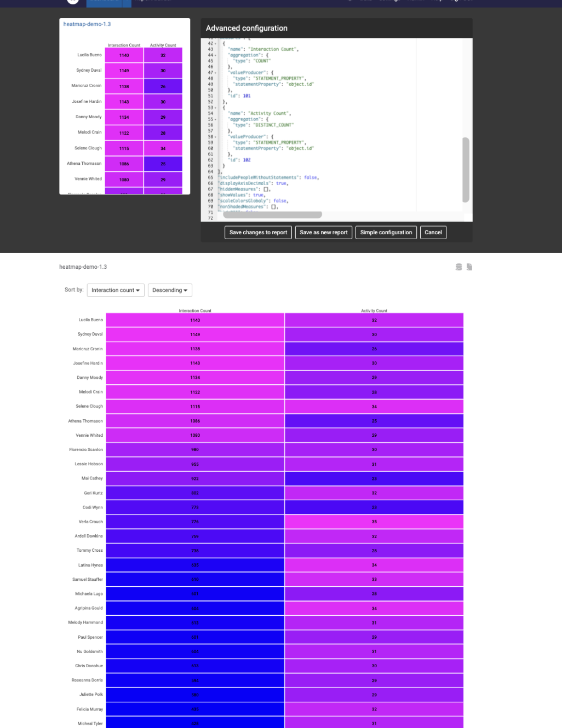Open the Descending sort order dropdown

tap(170, 290)
